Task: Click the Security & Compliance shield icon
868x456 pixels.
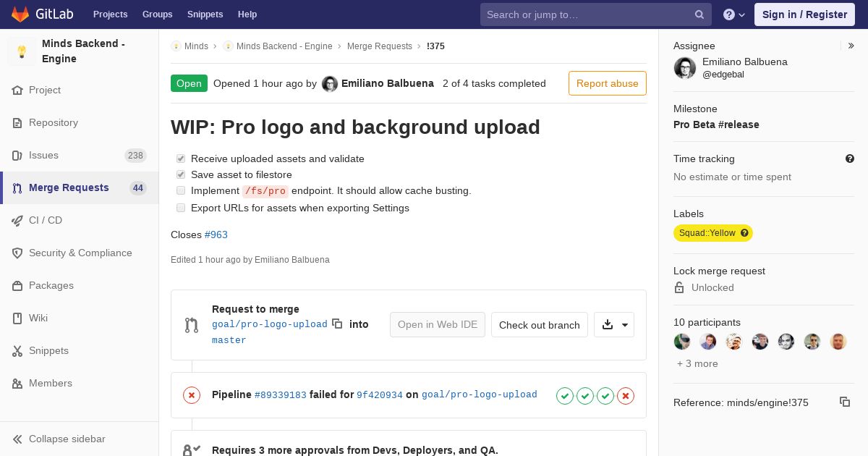Action: (x=17, y=253)
